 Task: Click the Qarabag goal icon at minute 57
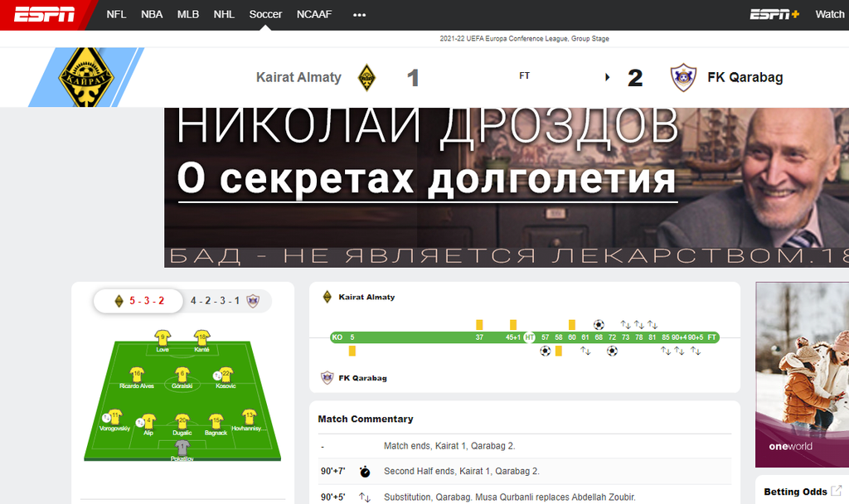[x=546, y=351]
